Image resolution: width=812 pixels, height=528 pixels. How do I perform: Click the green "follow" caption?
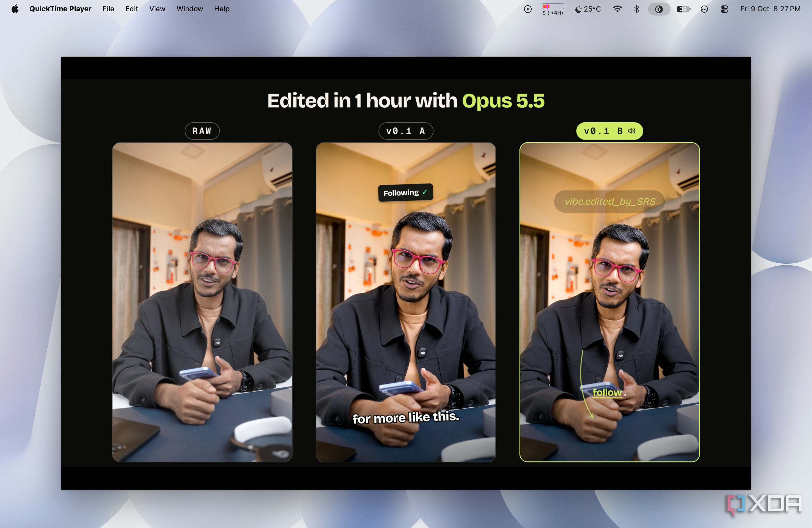click(607, 393)
